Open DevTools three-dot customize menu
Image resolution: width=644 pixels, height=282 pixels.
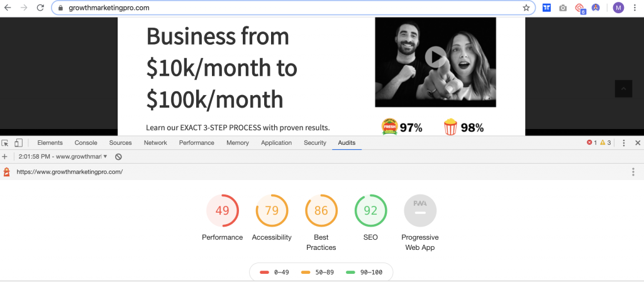[623, 143]
